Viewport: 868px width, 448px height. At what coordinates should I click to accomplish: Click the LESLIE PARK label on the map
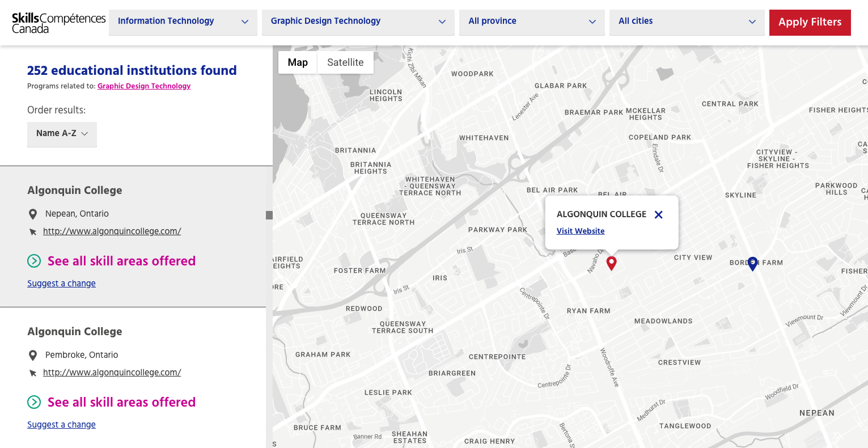click(388, 392)
